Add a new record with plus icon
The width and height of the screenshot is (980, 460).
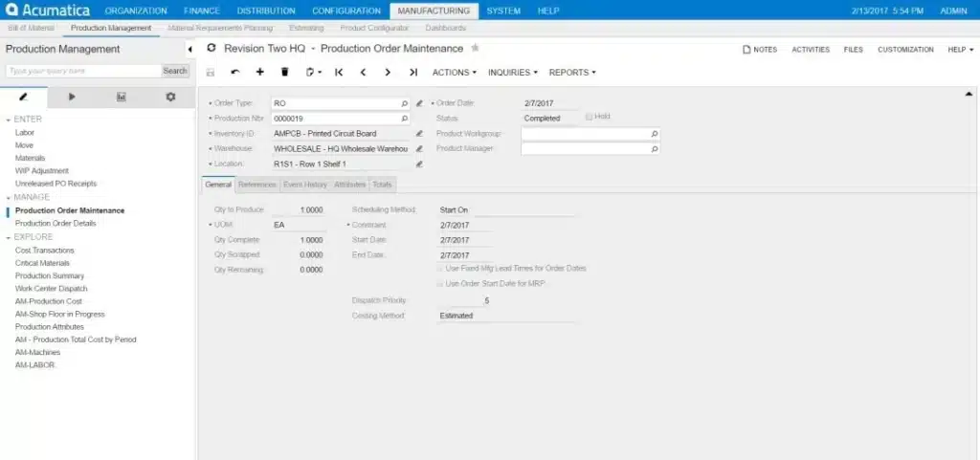click(260, 73)
